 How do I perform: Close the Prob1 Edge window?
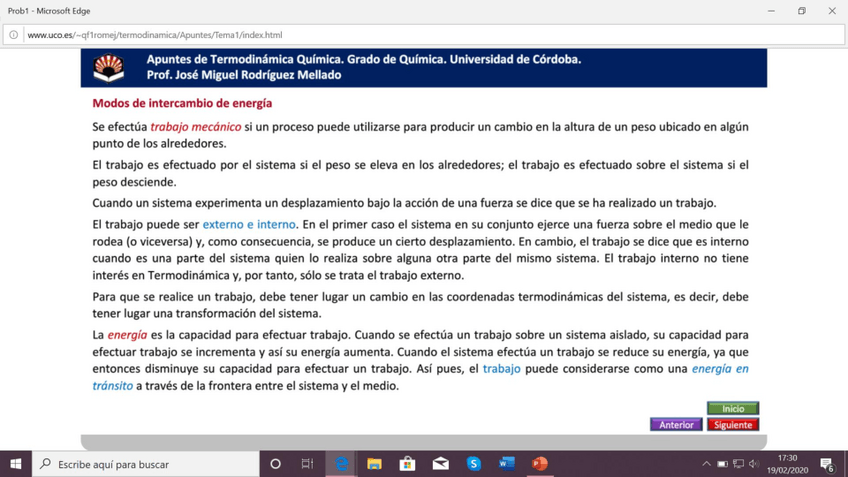(x=832, y=11)
